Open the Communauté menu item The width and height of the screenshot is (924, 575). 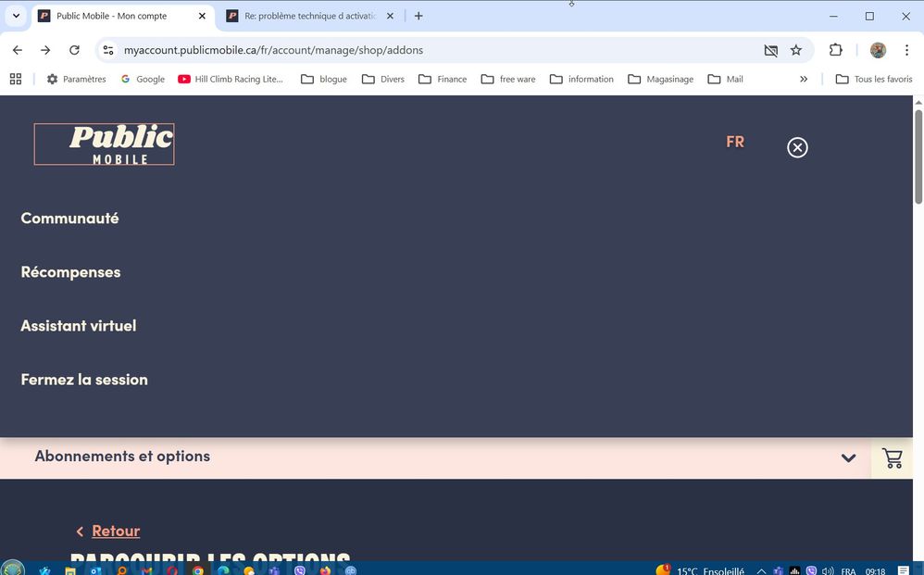(x=69, y=219)
